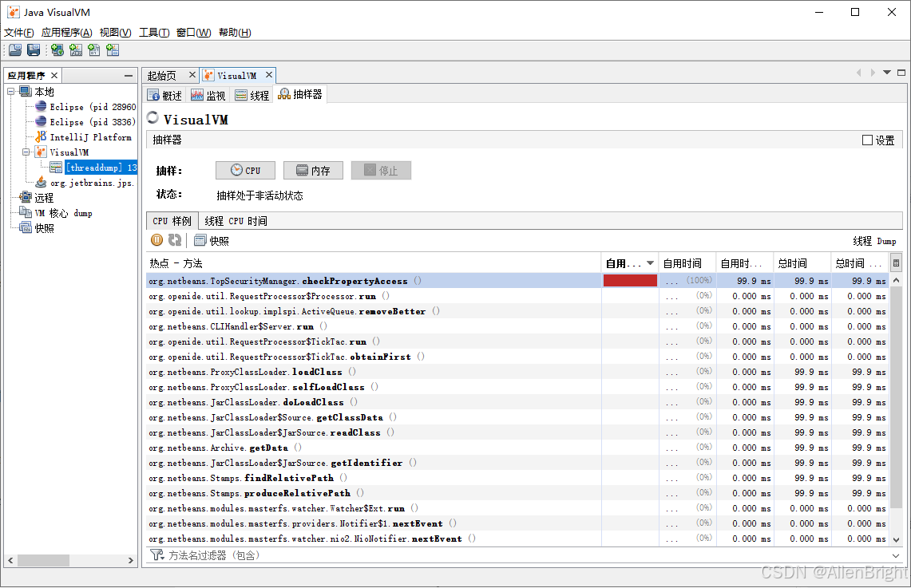911x588 pixels.
Task: Click the 方法名过滤器 filter field
Action: point(527,555)
